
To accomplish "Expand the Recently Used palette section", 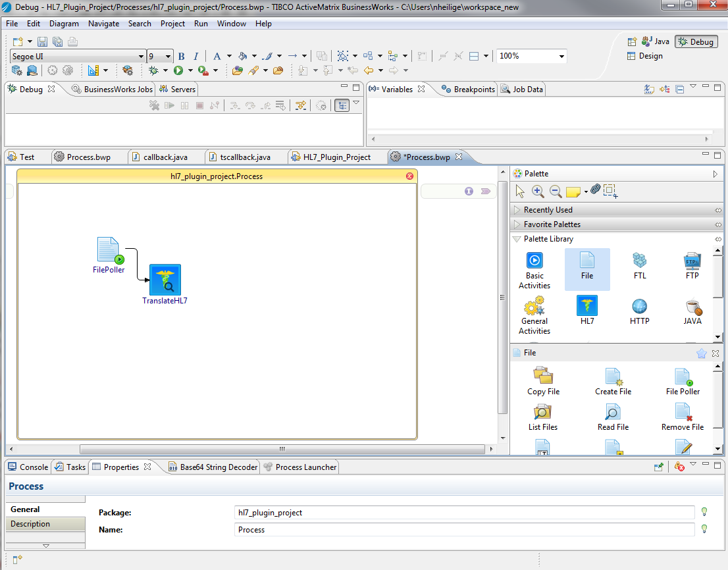I will pos(548,210).
